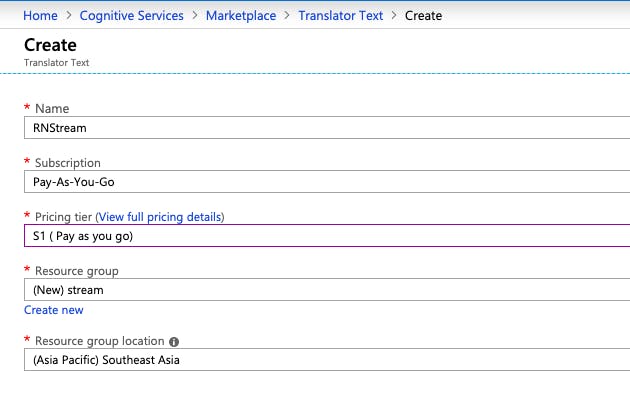630x409 pixels.
Task: Click the chevron after Marketplace breadcrumb
Action: (287, 16)
